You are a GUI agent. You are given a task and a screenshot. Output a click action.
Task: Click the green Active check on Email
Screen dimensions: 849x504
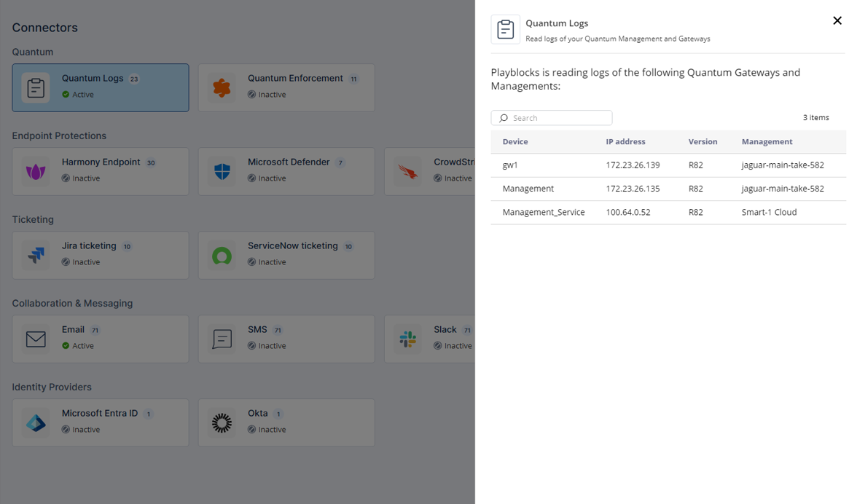tap(66, 345)
